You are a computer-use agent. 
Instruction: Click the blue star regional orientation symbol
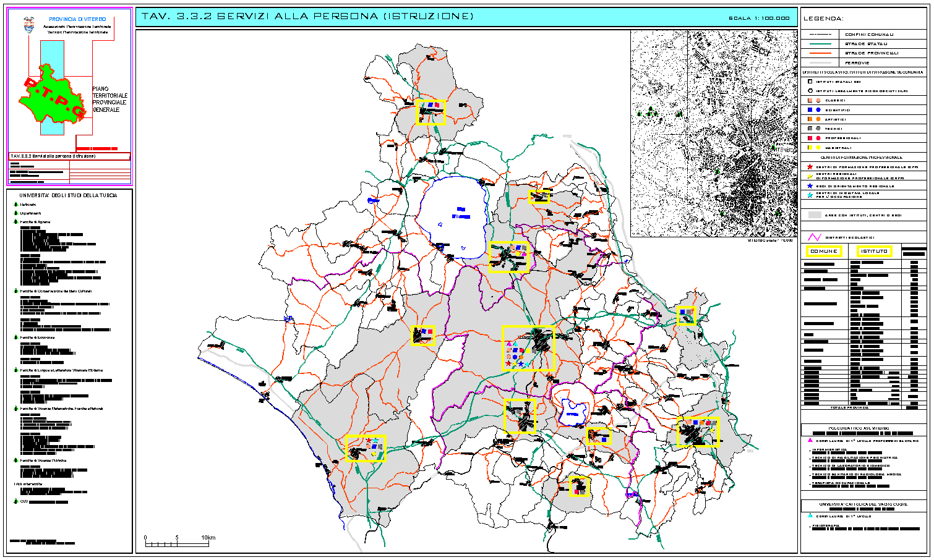click(810, 185)
